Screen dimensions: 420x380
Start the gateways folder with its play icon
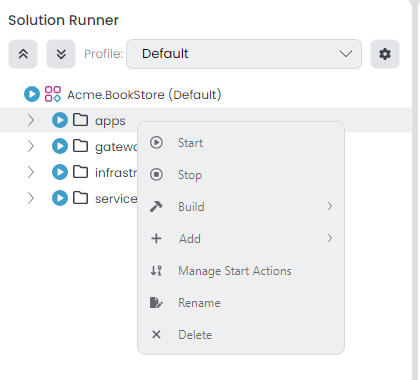click(60, 146)
